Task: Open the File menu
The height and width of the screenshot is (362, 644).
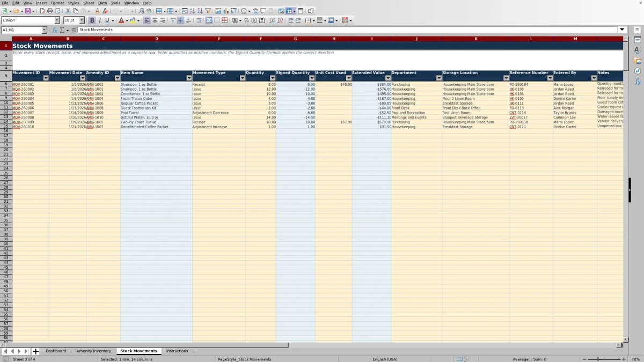Action: 5,3
